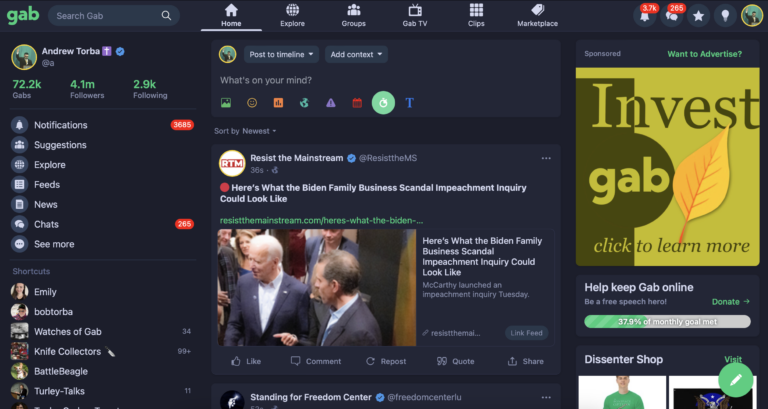Open notifications bell in top bar
This screenshot has height=409, width=768.
[x=645, y=15]
